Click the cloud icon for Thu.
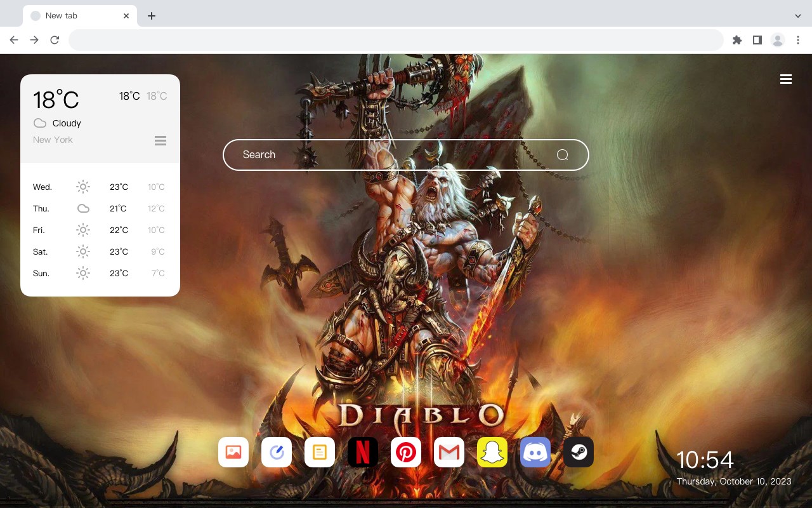 pos(83,208)
